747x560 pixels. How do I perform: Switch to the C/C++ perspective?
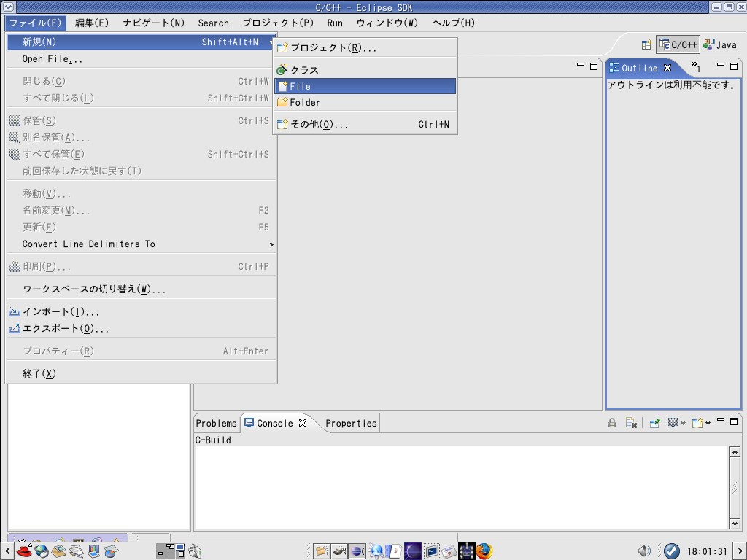tap(678, 44)
